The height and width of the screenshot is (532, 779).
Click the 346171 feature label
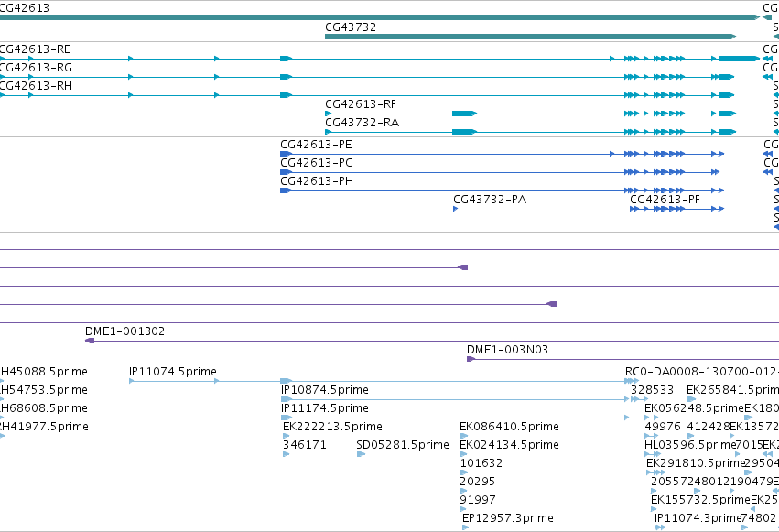pyautogui.click(x=305, y=445)
